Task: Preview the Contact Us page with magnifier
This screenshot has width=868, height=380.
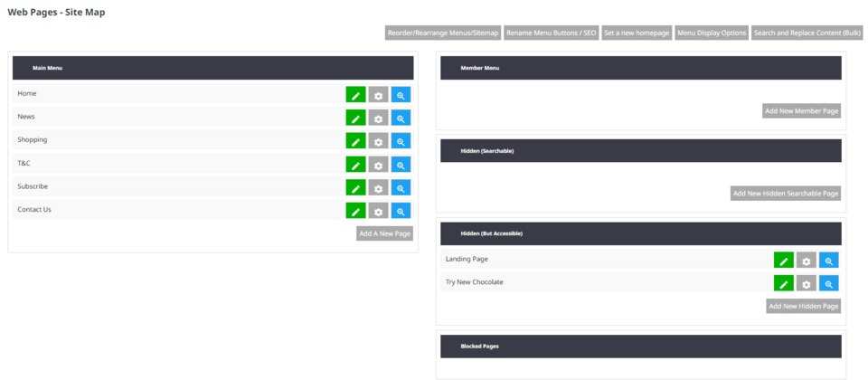Action: [401, 211]
